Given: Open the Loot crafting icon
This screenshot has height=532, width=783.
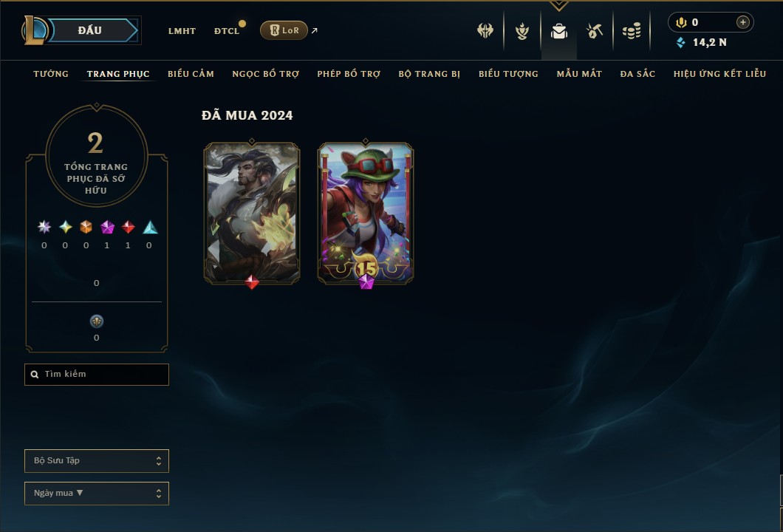Looking at the screenshot, I should click(594, 31).
